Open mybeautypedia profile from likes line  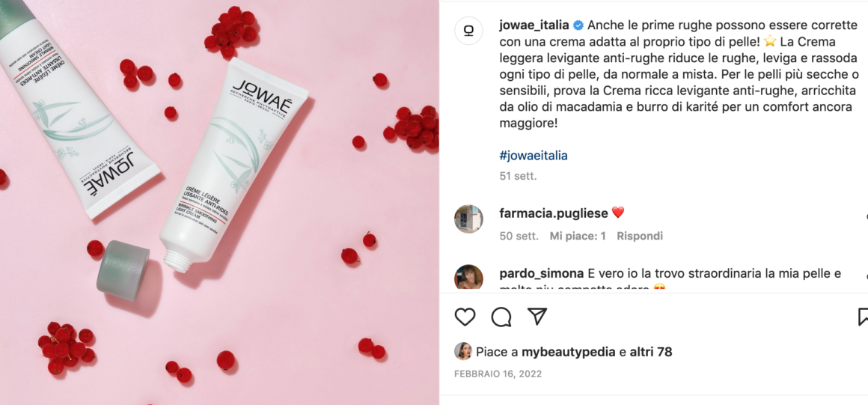coord(569,352)
